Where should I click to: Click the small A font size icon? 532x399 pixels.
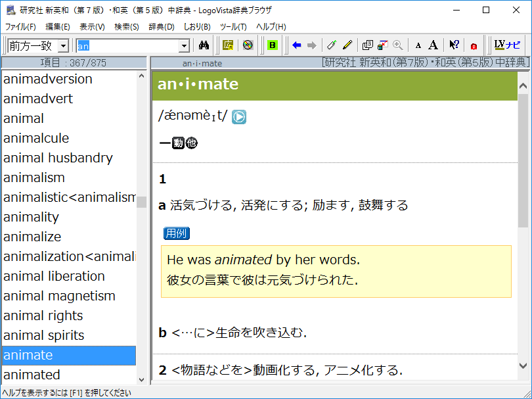point(418,45)
